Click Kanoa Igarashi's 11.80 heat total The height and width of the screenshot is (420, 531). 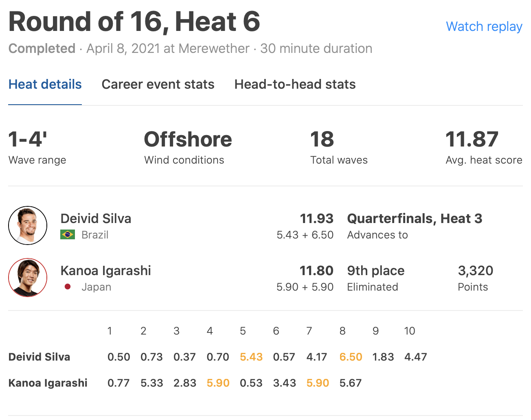(316, 271)
